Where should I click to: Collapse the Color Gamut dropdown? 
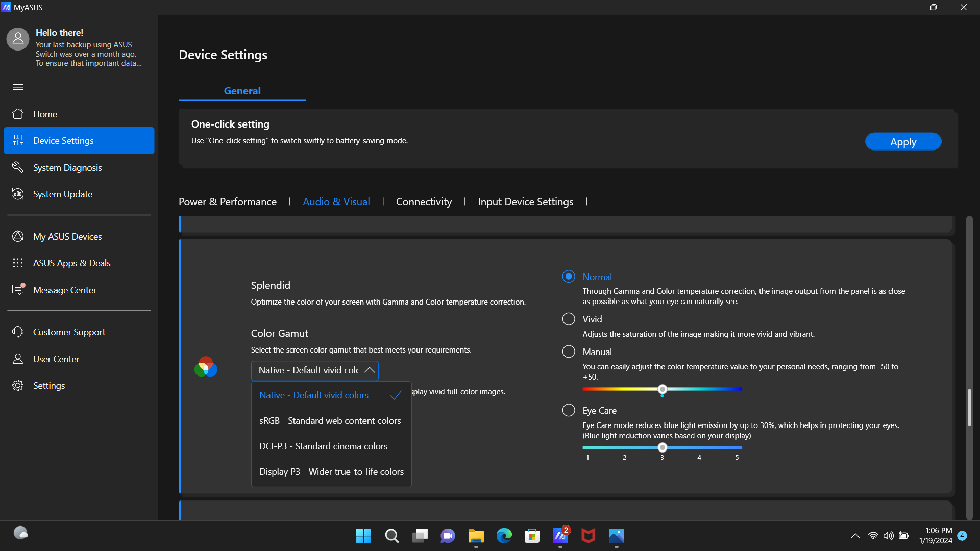point(370,370)
